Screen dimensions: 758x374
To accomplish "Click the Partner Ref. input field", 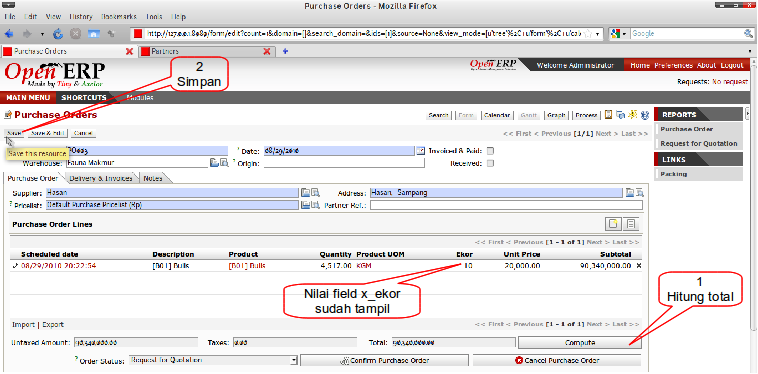I will [x=506, y=205].
